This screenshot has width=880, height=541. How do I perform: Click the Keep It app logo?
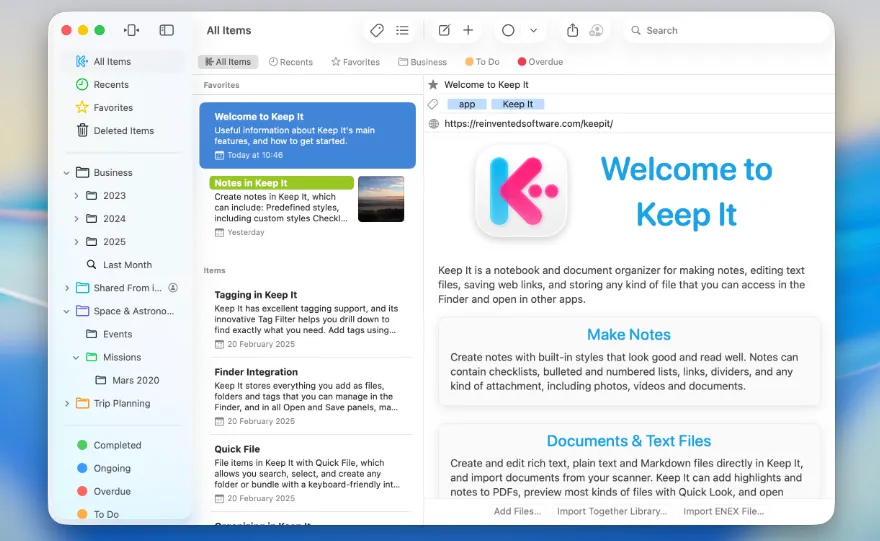click(521, 191)
